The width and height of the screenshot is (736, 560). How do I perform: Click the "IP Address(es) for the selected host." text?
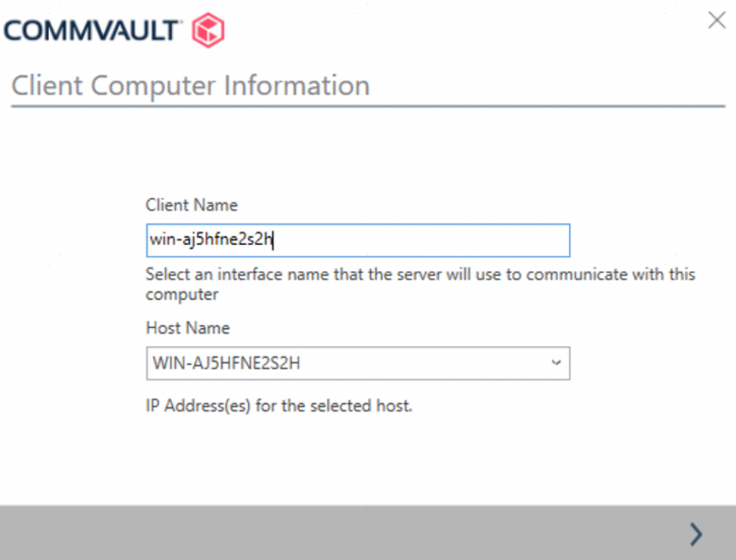279,405
